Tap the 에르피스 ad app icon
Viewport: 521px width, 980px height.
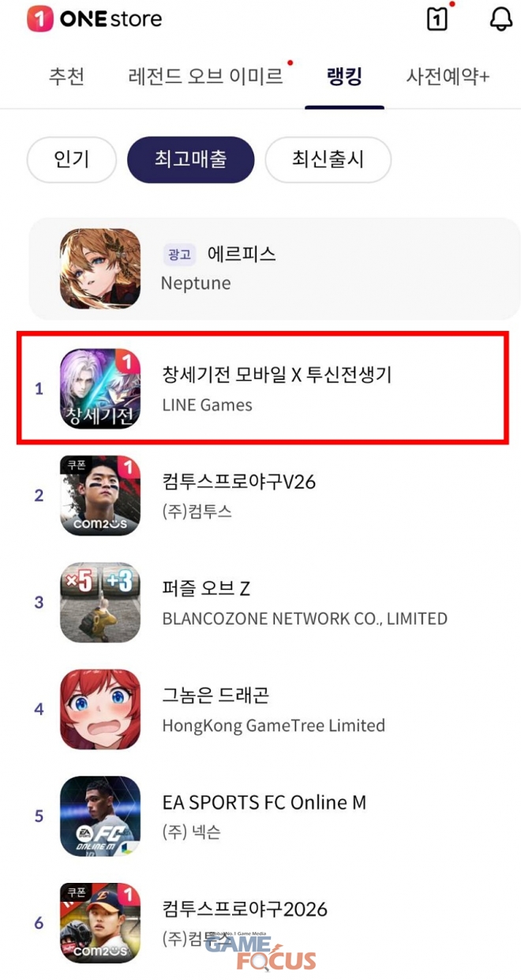click(x=100, y=268)
